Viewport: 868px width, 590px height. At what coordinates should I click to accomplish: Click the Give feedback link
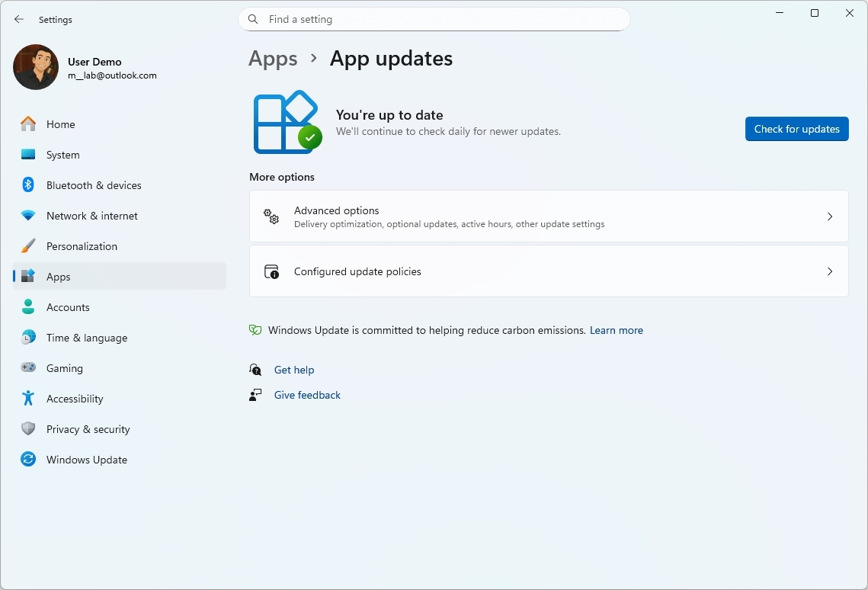pos(307,395)
